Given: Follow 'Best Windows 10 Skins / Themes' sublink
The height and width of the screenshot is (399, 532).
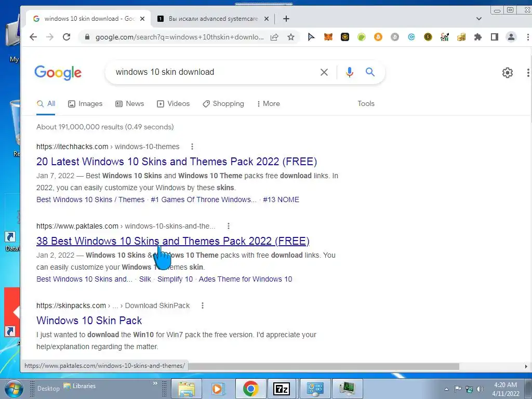Looking at the screenshot, I should [90, 199].
